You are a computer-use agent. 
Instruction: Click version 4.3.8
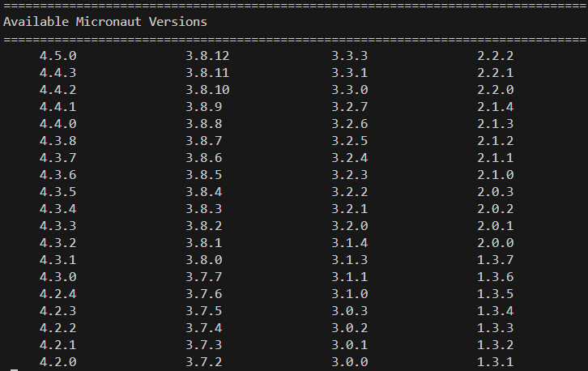[58, 141]
